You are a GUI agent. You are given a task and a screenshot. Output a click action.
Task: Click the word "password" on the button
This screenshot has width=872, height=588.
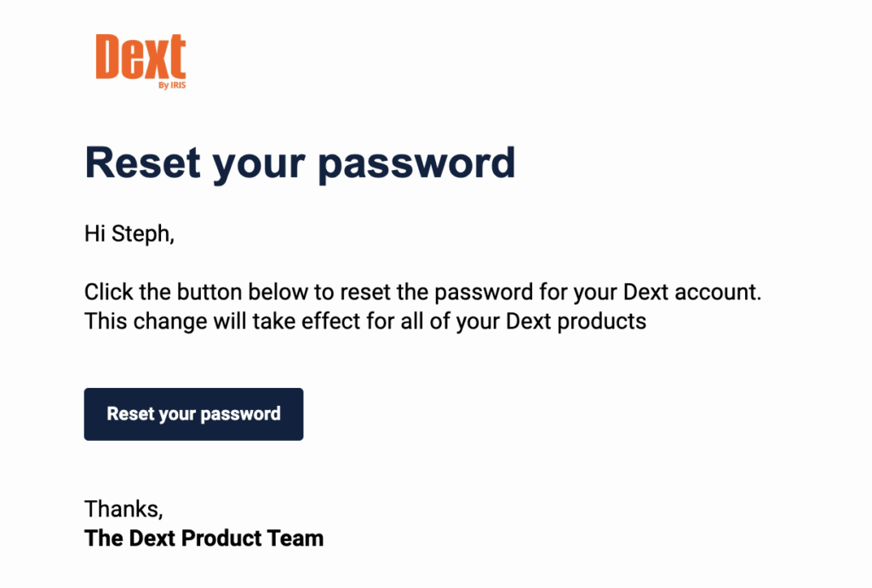click(x=240, y=414)
